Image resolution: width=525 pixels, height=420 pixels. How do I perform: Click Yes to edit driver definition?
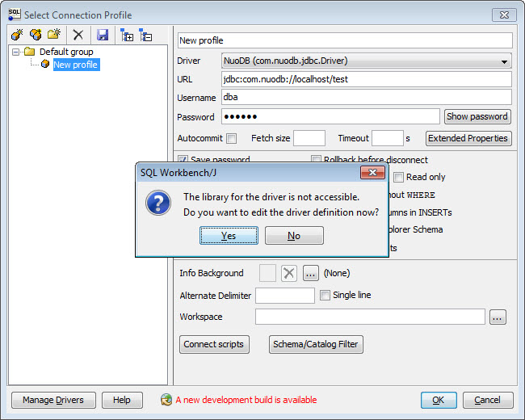tap(229, 236)
